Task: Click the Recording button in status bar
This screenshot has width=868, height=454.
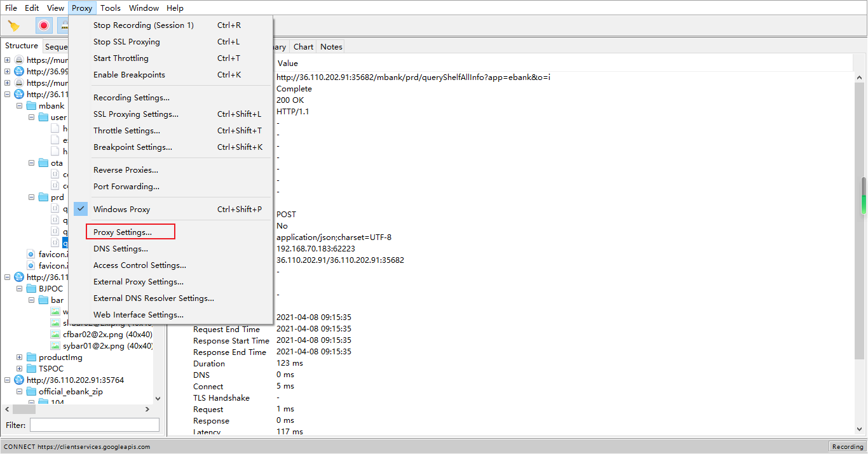Action: (x=848, y=446)
